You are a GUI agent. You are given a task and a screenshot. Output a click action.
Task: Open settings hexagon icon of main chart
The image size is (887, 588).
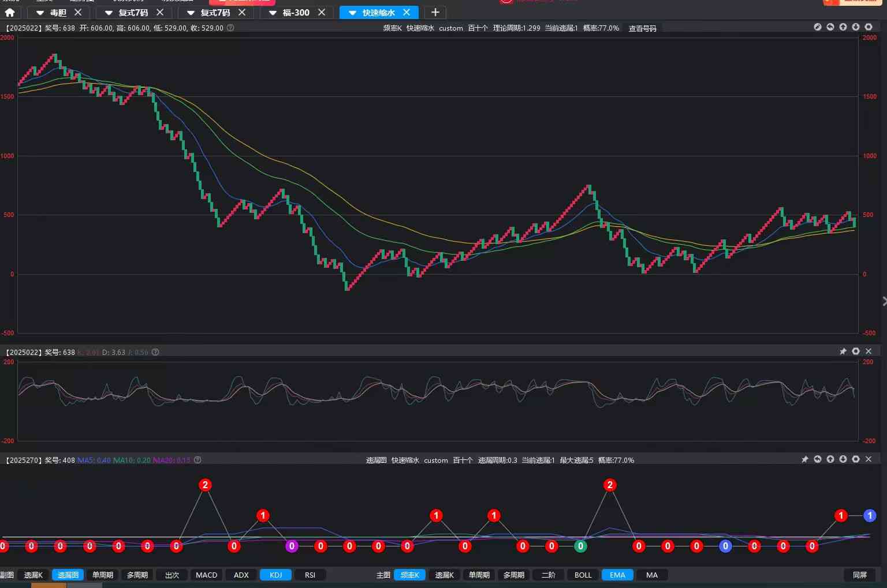[x=869, y=27]
